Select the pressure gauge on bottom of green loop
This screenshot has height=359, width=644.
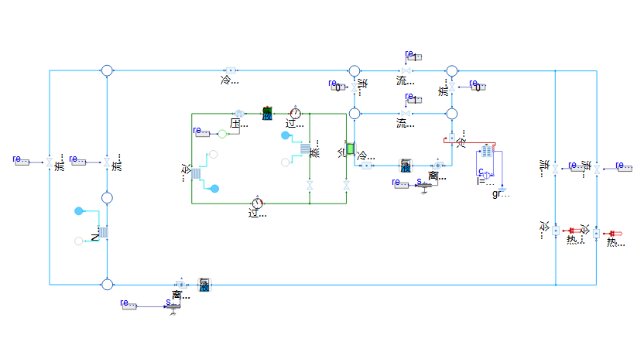click(x=258, y=203)
